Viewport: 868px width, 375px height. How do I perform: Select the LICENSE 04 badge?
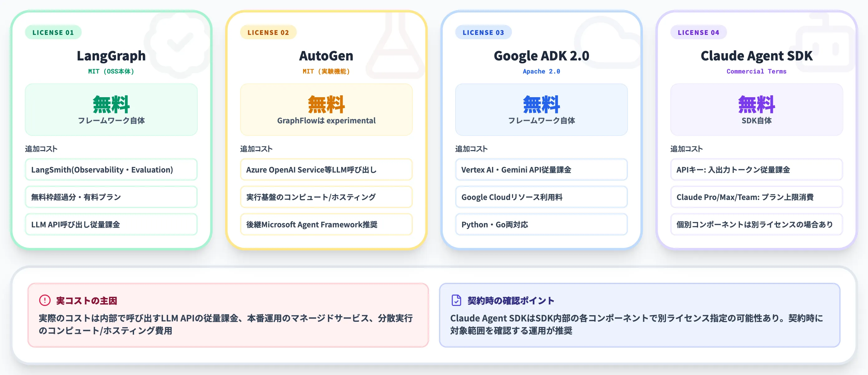698,32
